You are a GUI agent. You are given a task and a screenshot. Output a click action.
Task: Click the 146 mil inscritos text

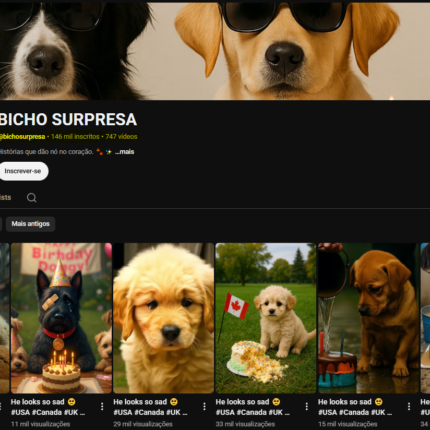(x=75, y=137)
